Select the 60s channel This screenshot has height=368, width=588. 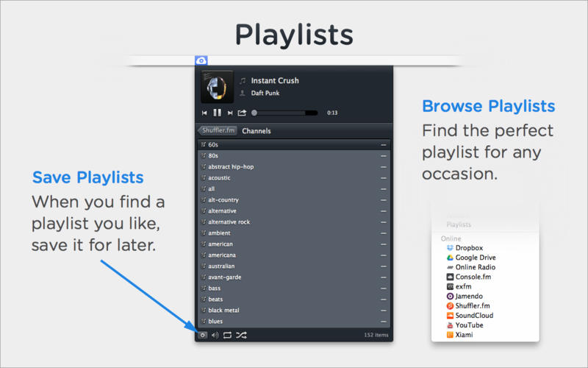point(294,144)
